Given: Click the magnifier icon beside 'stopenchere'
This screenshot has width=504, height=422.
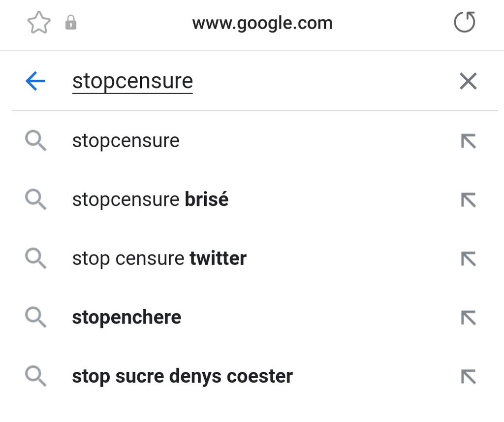Looking at the screenshot, I should pyautogui.click(x=35, y=318).
